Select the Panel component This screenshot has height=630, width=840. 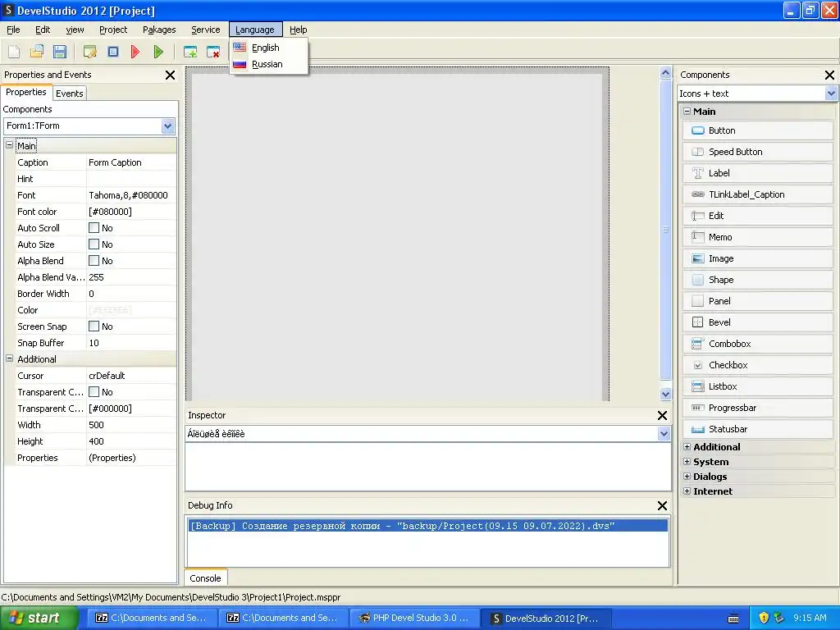757,301
